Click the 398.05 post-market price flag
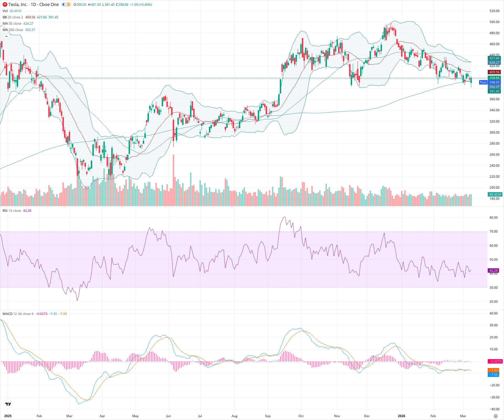The image size is (504, 420). [x=495, y=82]
